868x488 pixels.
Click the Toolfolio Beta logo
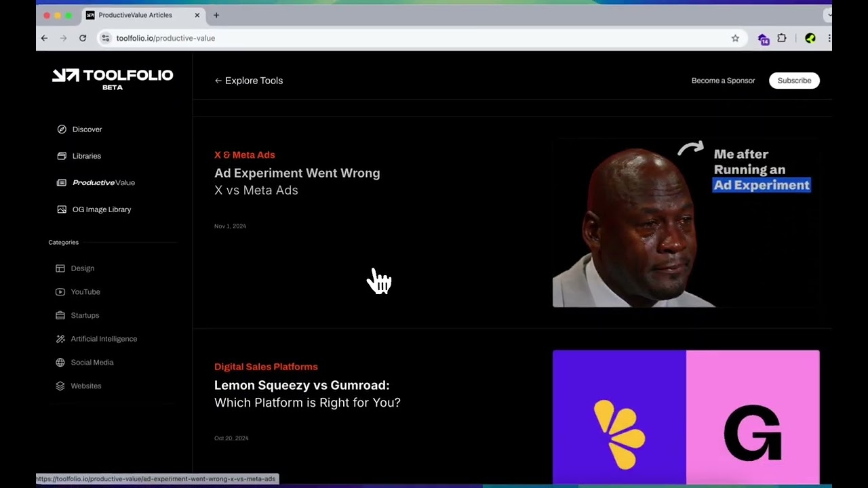113,79
